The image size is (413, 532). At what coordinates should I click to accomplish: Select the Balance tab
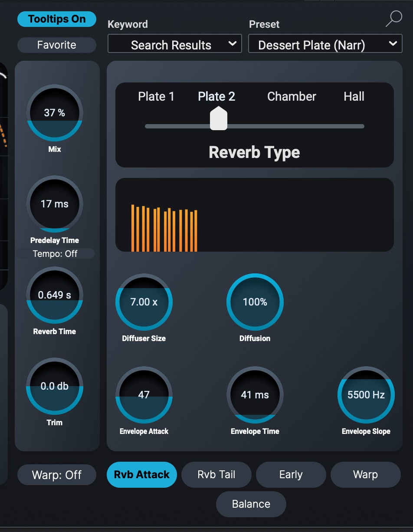(x=251, y=504)
